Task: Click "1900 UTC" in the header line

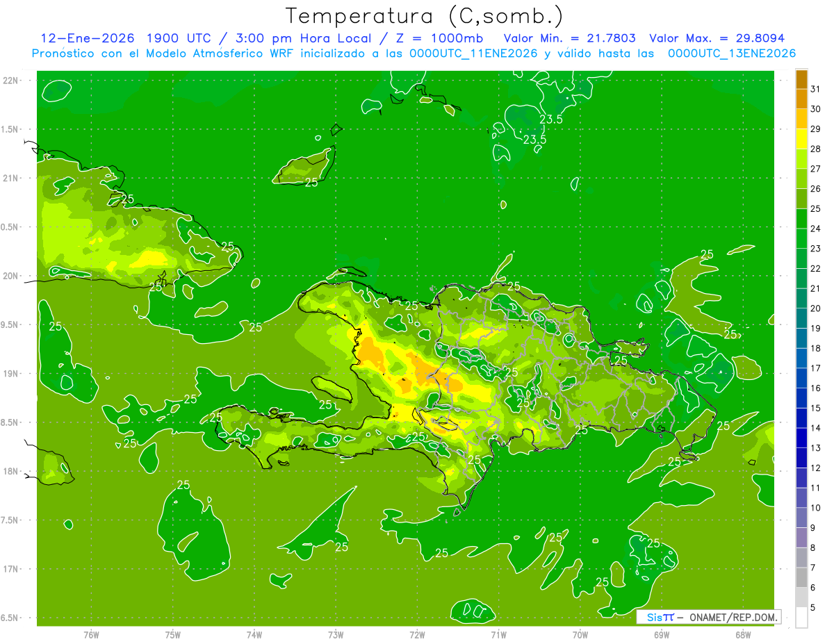Action: tap(180, 38)
